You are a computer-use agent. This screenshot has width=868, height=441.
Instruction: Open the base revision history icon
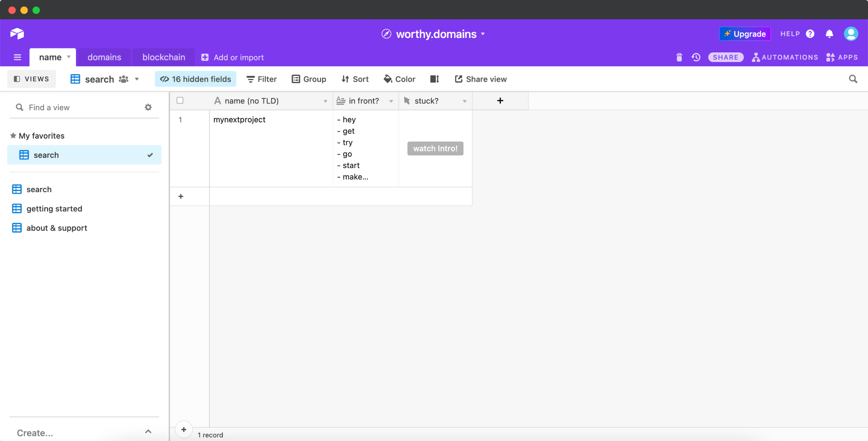696,57
